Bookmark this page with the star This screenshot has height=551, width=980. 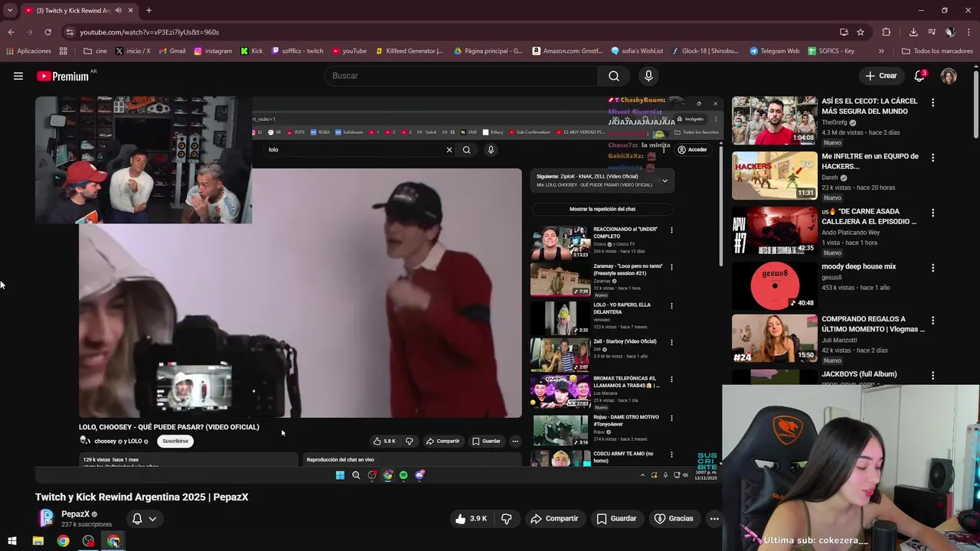click(861, 32)
